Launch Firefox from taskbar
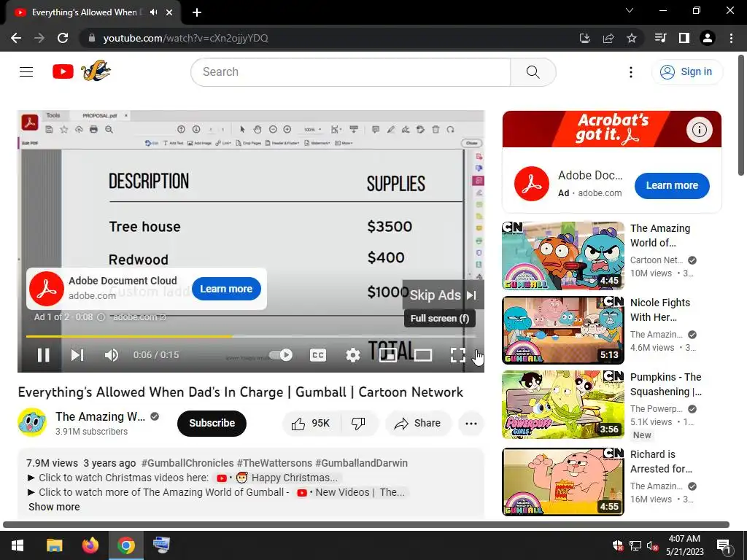Image resolution: width=747 pixels, height=560 pixels. pos(90,545)
